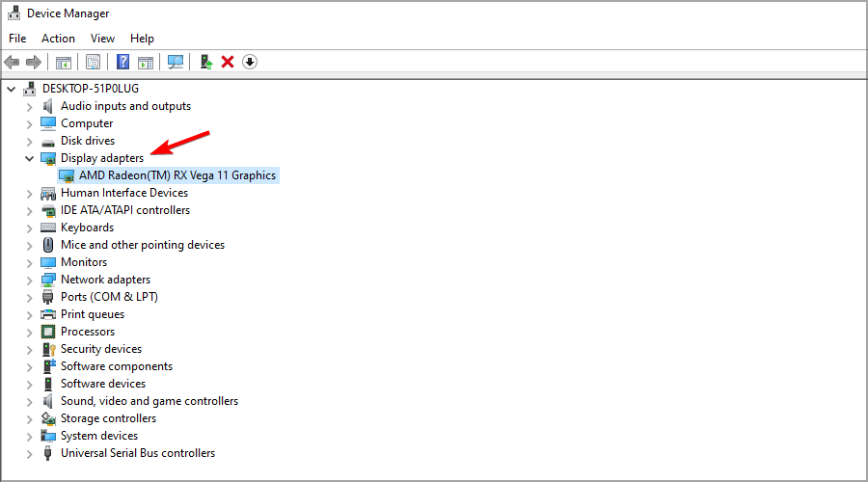The image size is (868, 482).
Task: Collapse the DESKTOP-51P0LUG root node
Action: 11,89
